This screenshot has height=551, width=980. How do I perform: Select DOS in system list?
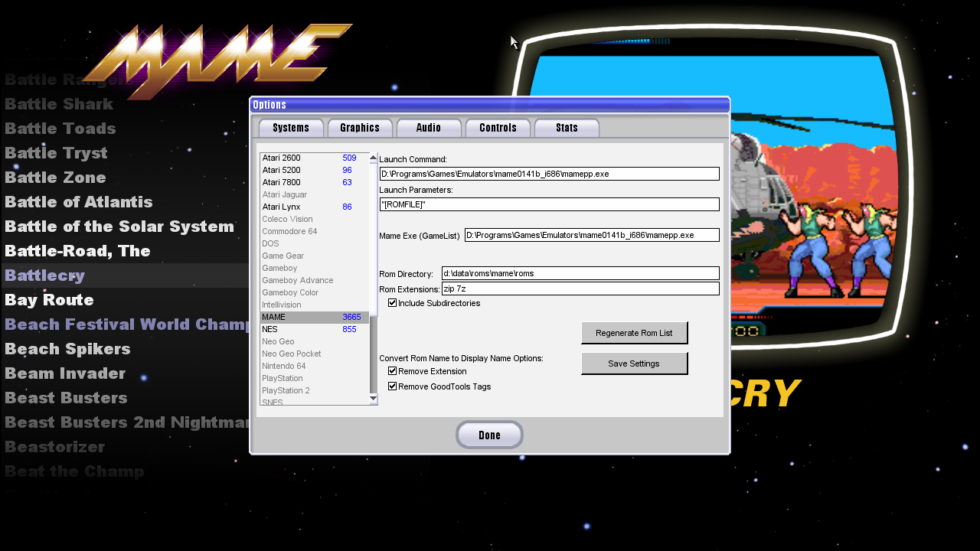click(315, 243)
